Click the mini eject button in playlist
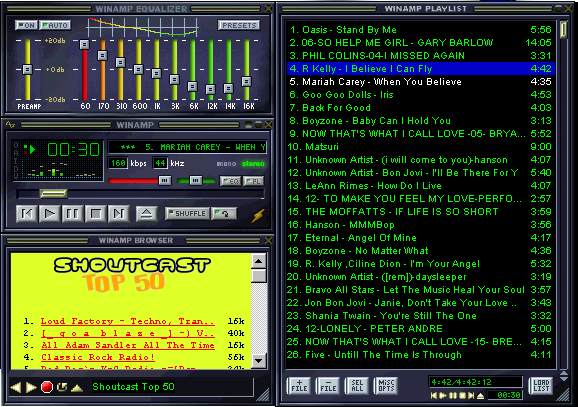578x407 pixels. click(480, 396)
